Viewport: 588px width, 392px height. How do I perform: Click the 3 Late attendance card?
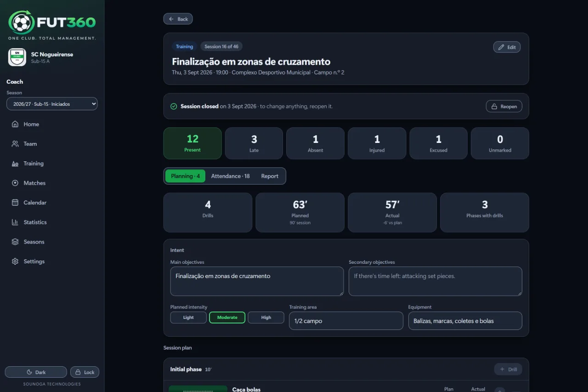point(254,143)
